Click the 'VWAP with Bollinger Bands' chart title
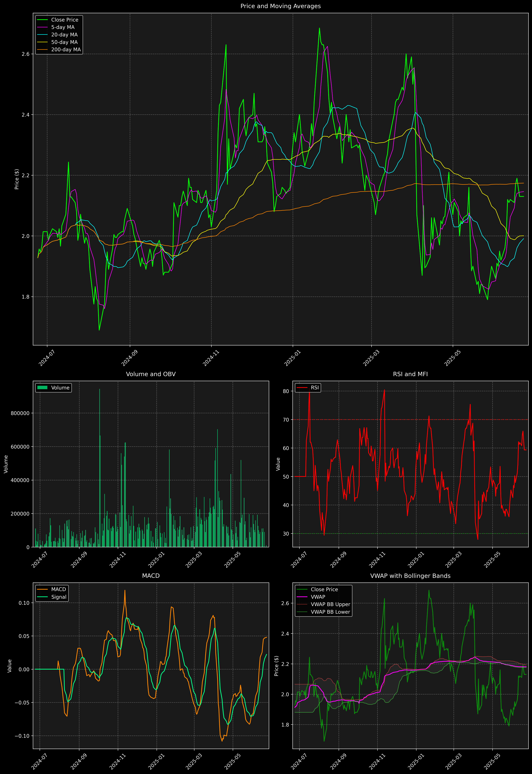Screen dimensions: 532x774 410,576
